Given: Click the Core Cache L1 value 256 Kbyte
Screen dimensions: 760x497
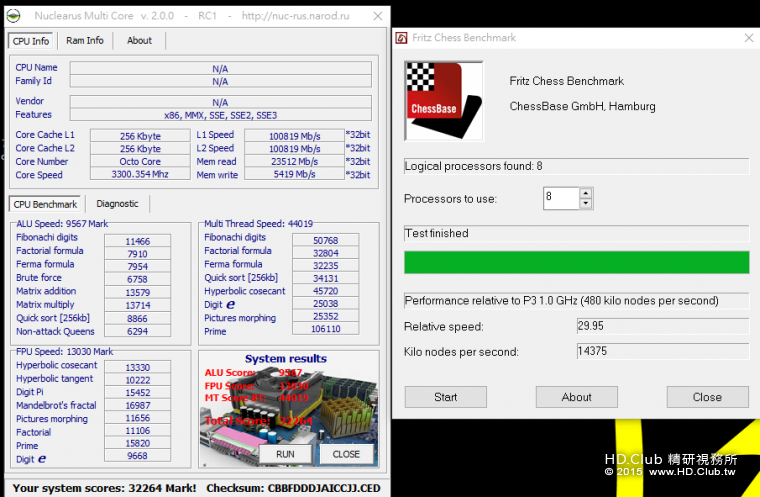Looking at the screenshot, I should 140,136.
